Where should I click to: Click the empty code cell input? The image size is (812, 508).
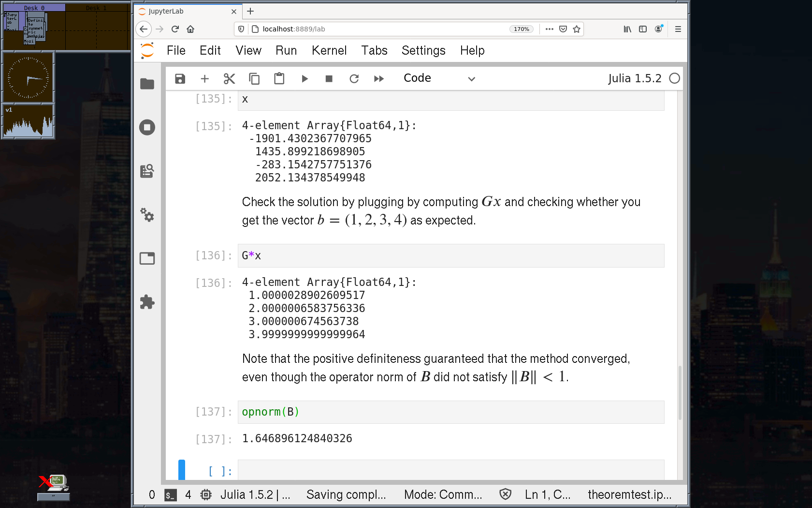point(450,470)
